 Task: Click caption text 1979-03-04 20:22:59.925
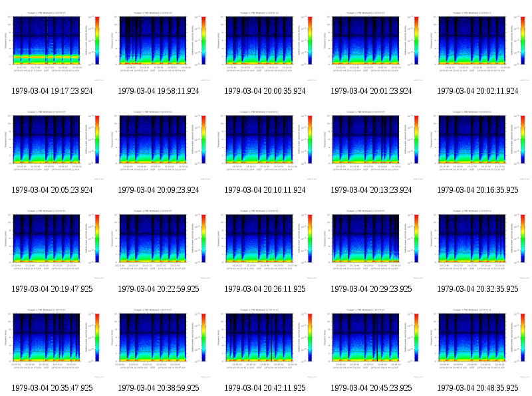[x=158, y=289]
